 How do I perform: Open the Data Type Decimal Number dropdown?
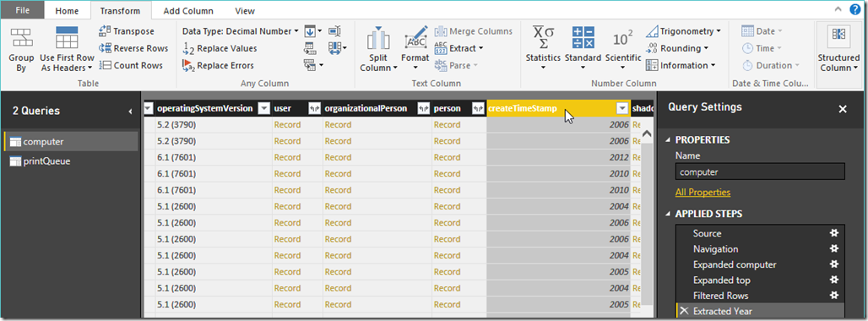coord(241,31)
